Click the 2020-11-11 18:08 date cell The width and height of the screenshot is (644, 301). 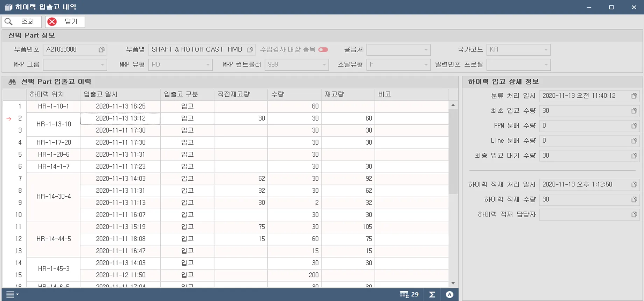coord(120,239)
